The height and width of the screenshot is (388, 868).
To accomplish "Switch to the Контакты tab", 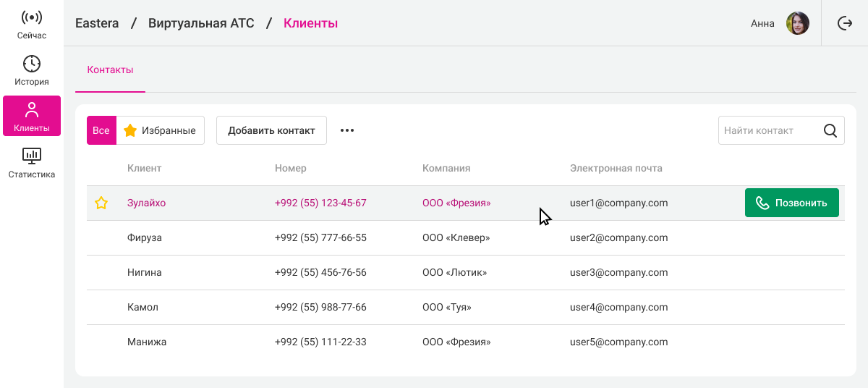I will [110, 70].
